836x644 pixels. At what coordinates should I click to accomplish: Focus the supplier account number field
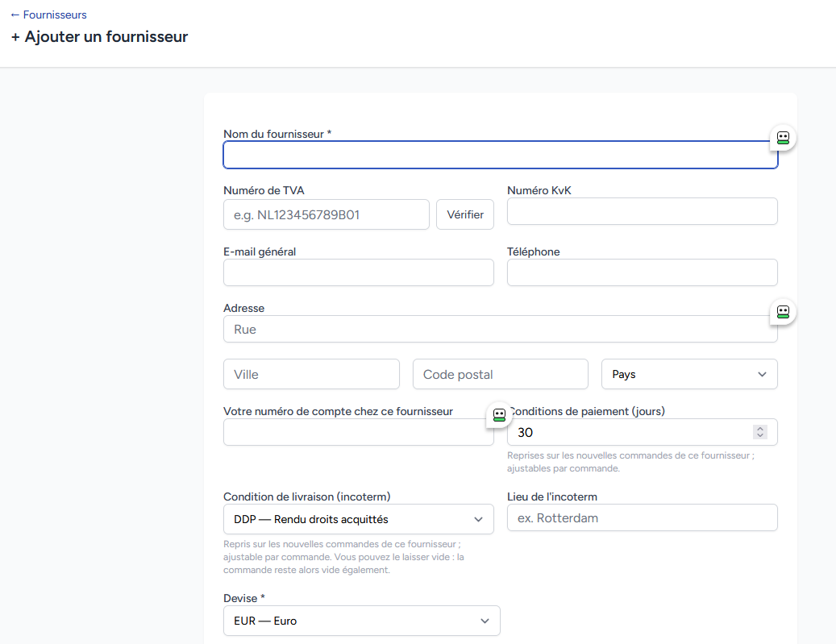(358, 432)
